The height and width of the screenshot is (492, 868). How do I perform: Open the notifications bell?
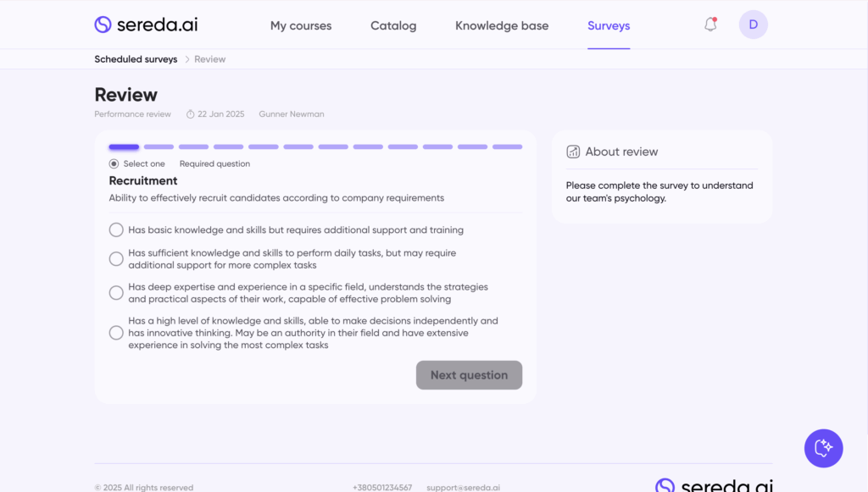tap(710, 25)
